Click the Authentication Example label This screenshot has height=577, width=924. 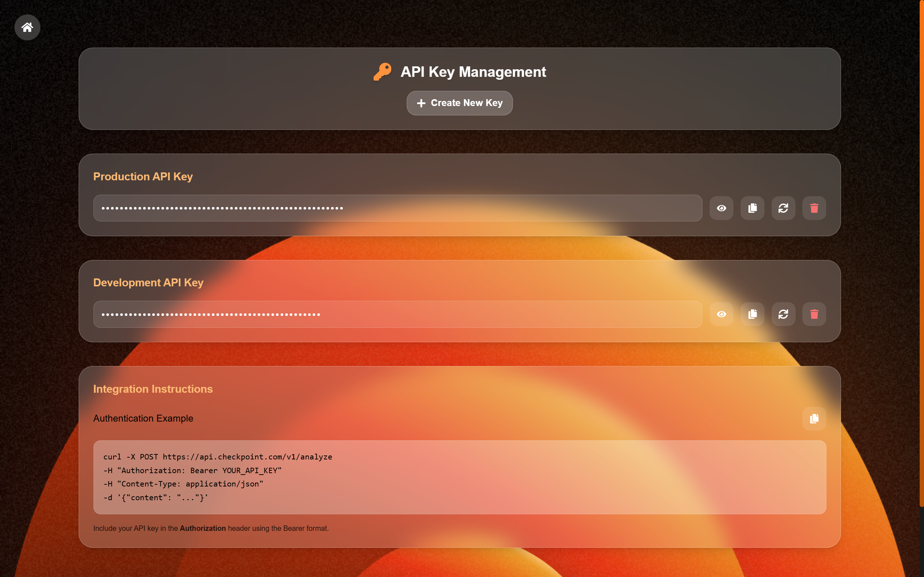tap(143, 418)
